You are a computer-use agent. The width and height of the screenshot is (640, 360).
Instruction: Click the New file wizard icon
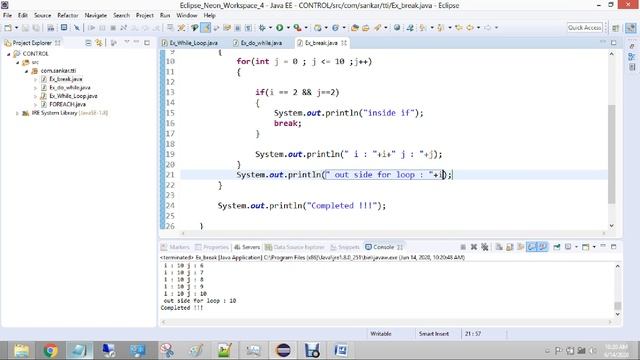point(8,28)
